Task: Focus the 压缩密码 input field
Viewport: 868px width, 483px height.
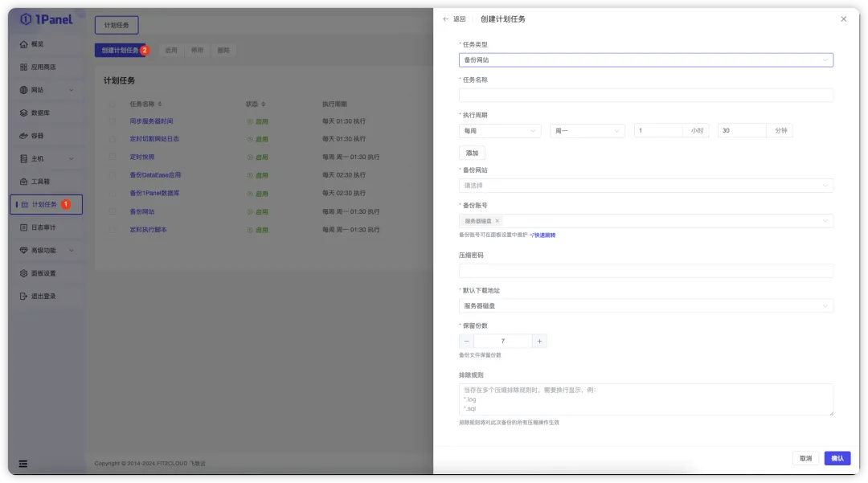Action: (x=646, y=271)
